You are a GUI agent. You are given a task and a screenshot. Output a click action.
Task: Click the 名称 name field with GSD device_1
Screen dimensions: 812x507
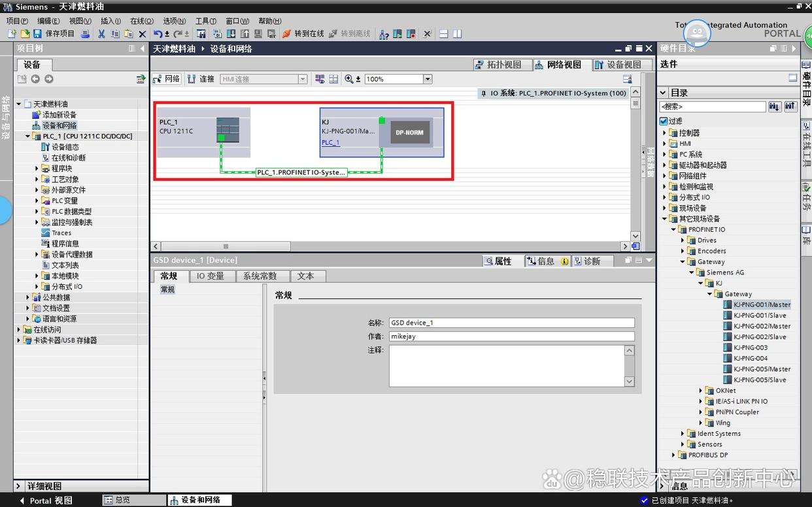click(512, 323)
